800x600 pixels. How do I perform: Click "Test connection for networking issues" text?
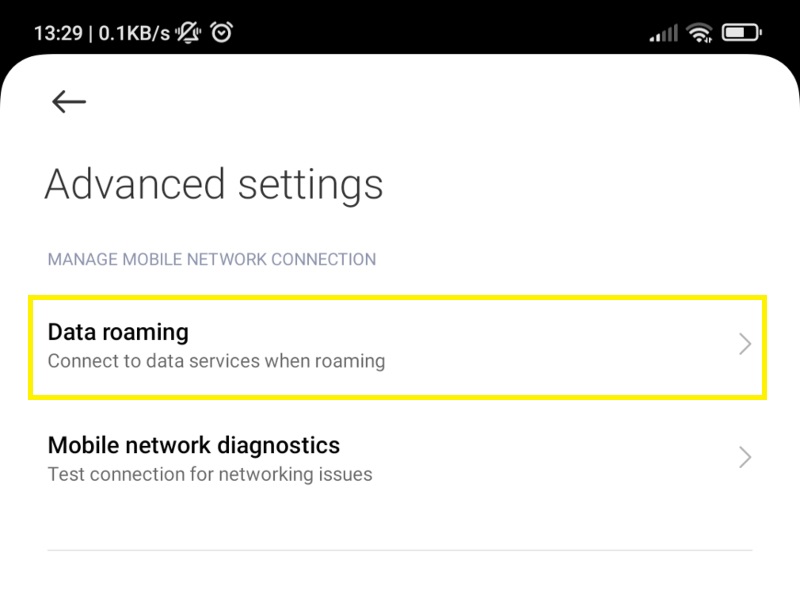tap(210, 474)
